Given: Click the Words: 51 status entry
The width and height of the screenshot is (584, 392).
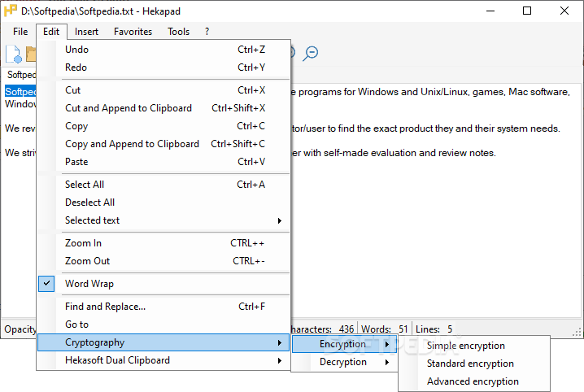Looking at the screenshot, I should tap(385, 329).
